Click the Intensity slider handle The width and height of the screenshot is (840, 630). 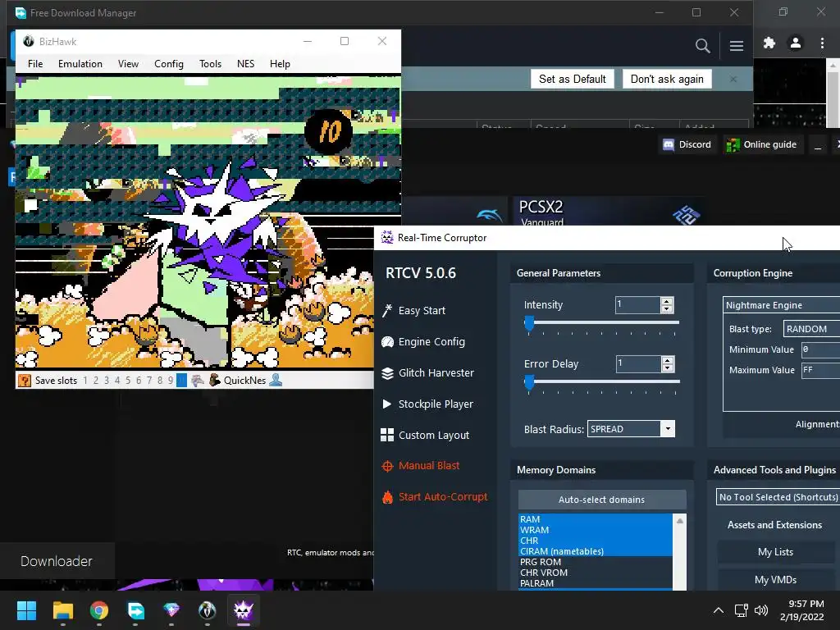pyautogui.click(x=529, y=323)
